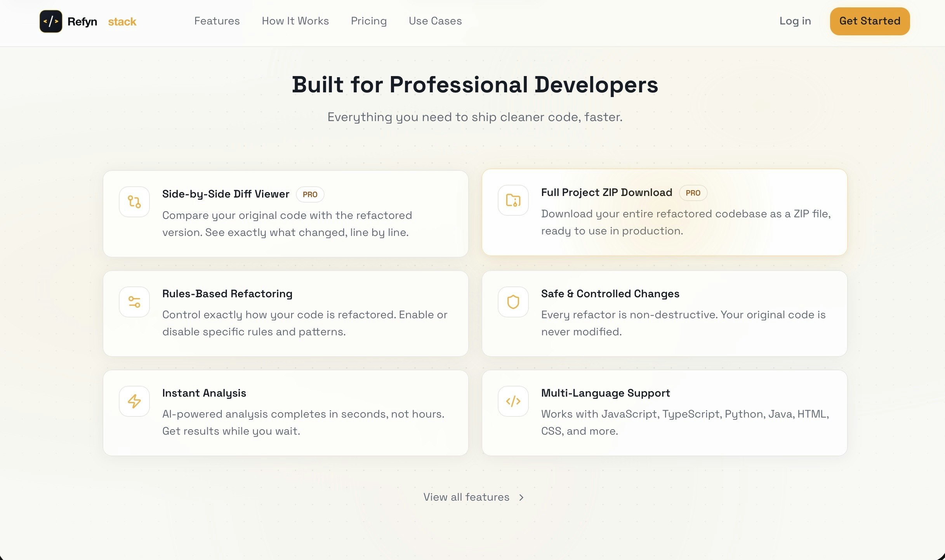Select the Rules-Based Refactoring sliders icon

pyautogui.click(x=134, y=302)
